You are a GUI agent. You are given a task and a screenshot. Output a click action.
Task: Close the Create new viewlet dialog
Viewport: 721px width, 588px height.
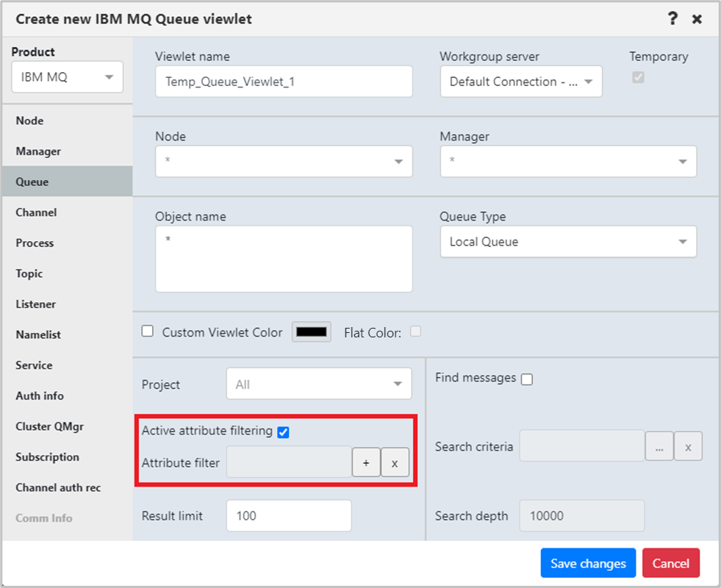tap(697, 19)
